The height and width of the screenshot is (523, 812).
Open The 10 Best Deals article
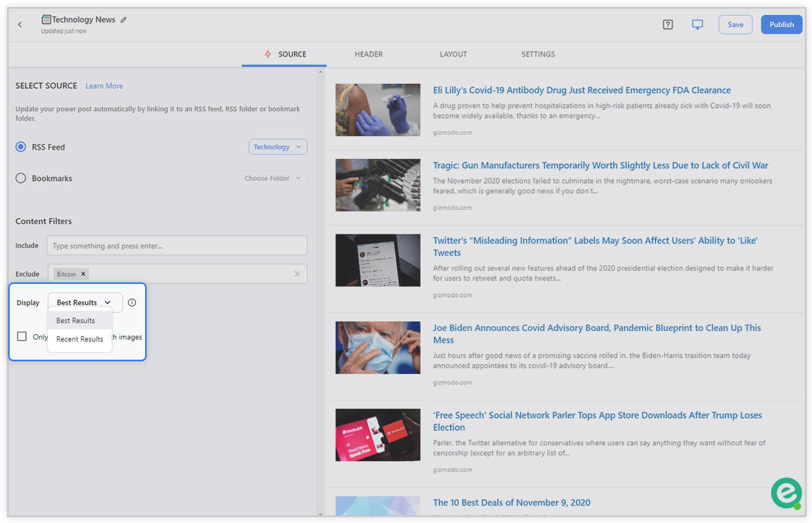pyautogui.click(x=512, y=502)
